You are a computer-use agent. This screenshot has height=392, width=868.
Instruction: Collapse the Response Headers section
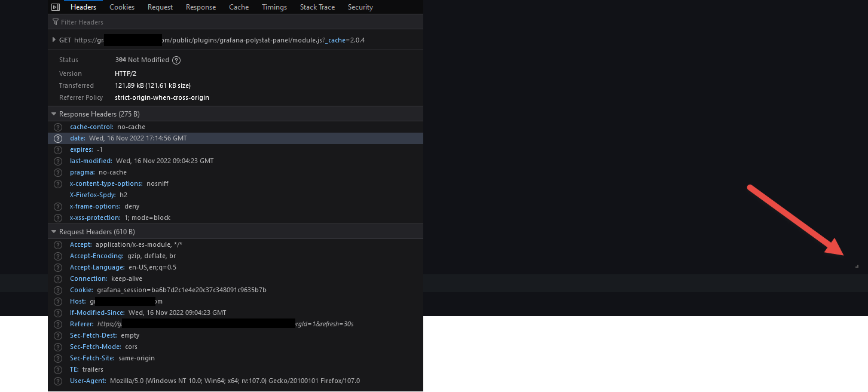point(53,114)
